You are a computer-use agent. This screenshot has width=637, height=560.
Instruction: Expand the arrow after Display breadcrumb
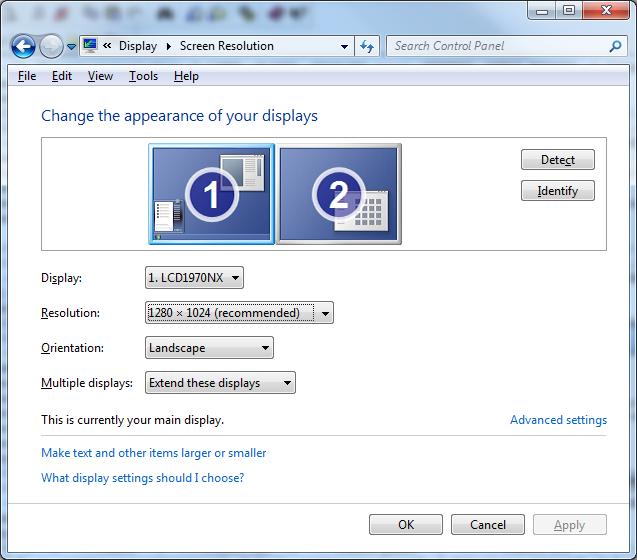[x=169, y=46]
